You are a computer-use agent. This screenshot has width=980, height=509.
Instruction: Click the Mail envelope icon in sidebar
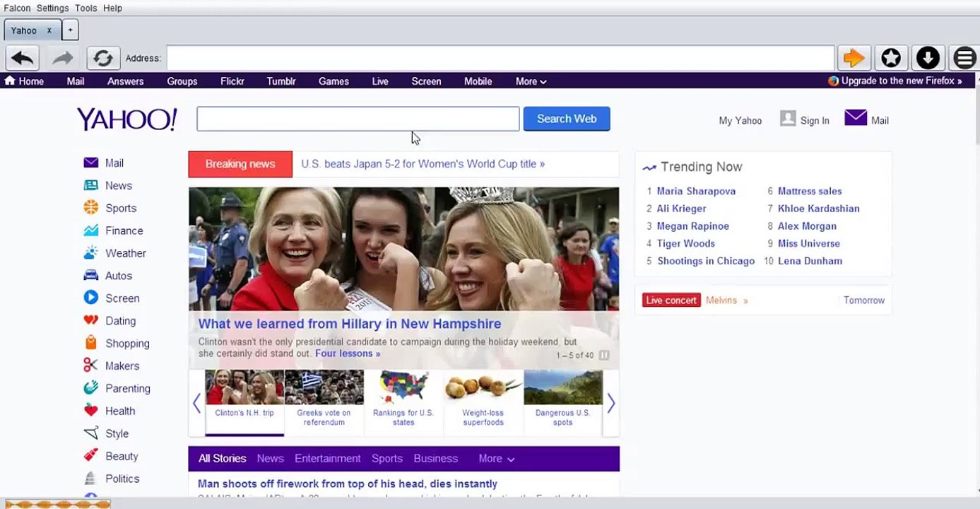pos(90,163)
